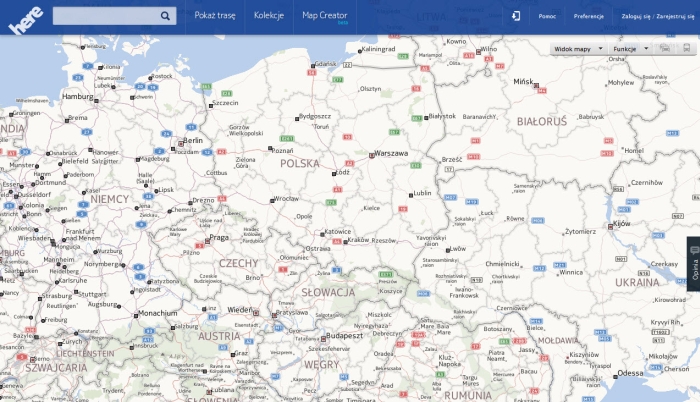Toggle the public transport bus icon
The height and width of the screenshot is (402, 700).
coord(687,47)
